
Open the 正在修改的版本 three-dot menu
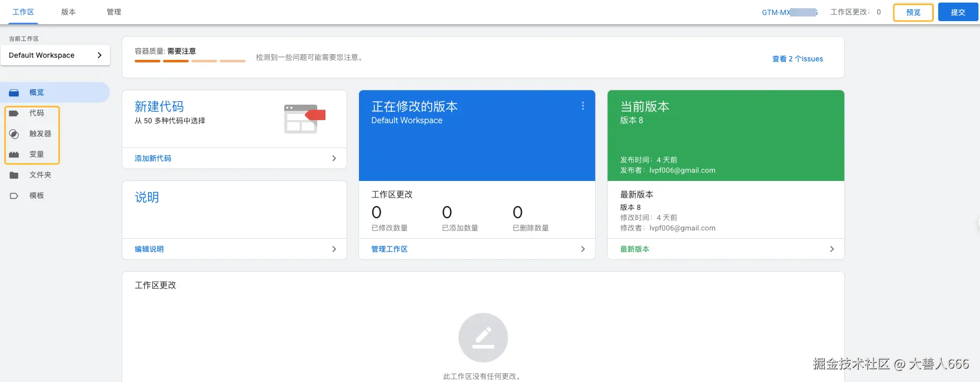[583, 106]
